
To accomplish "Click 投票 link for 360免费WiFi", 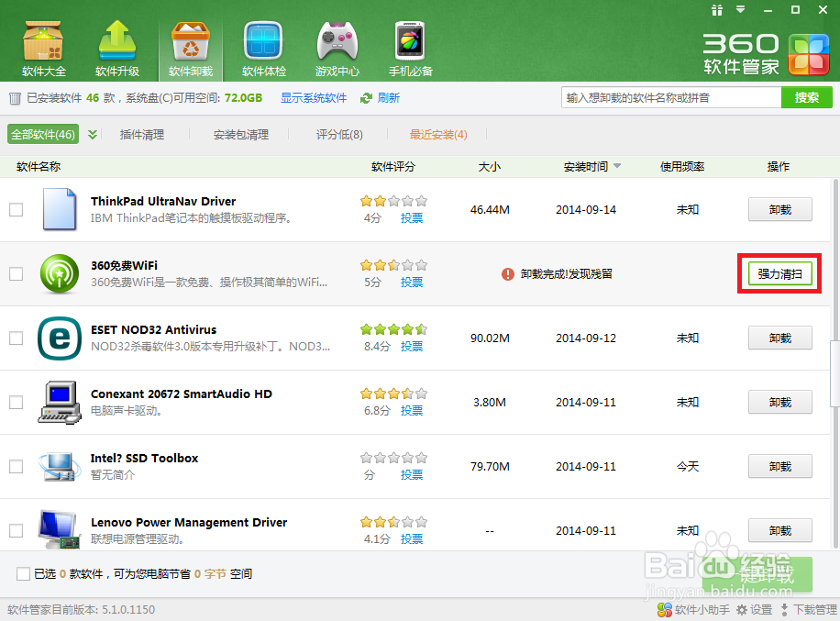I will pyautogui.click(x=412, y=283).
